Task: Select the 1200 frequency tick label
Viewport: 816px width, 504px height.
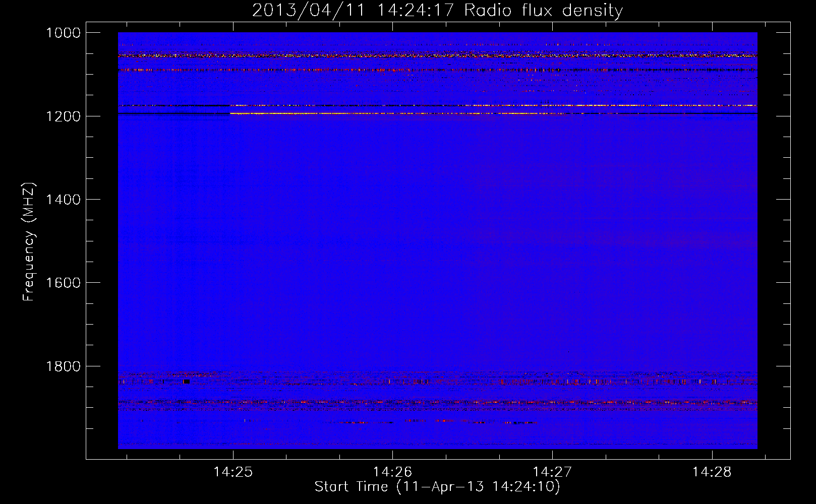Action: coord(63,116)
